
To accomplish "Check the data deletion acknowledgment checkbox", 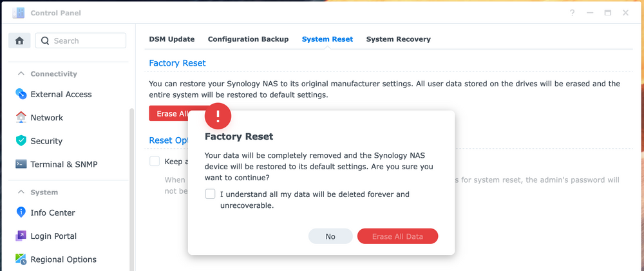I will click(211, 194).
